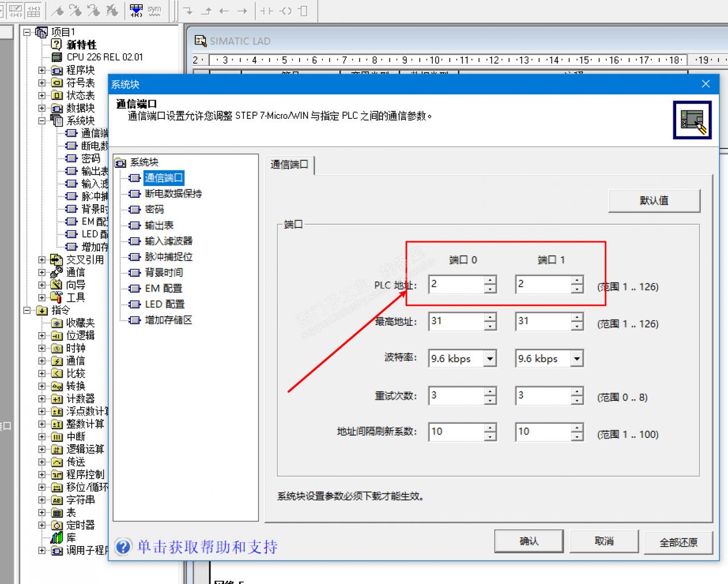Increase port 0 重试次数 value
This screenshot has height=584, width=728.
[x=490, y=391]
